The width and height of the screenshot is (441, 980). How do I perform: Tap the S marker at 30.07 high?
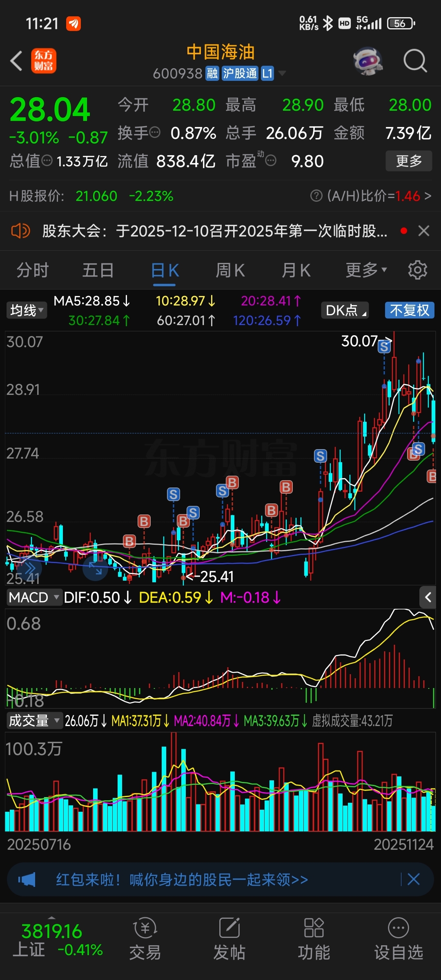[x=384, y=347]
